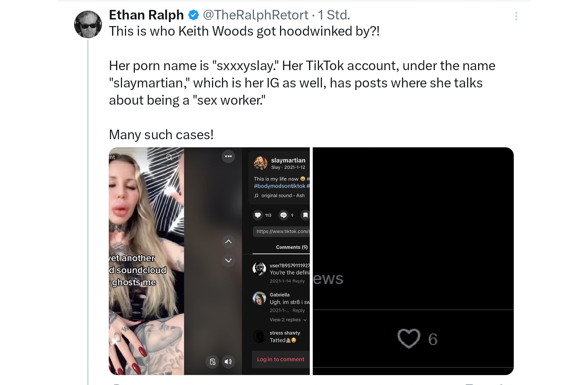Like the TikTok video with 113 likes
Viewport: 588px width, 385px height.
click(258, 215)
